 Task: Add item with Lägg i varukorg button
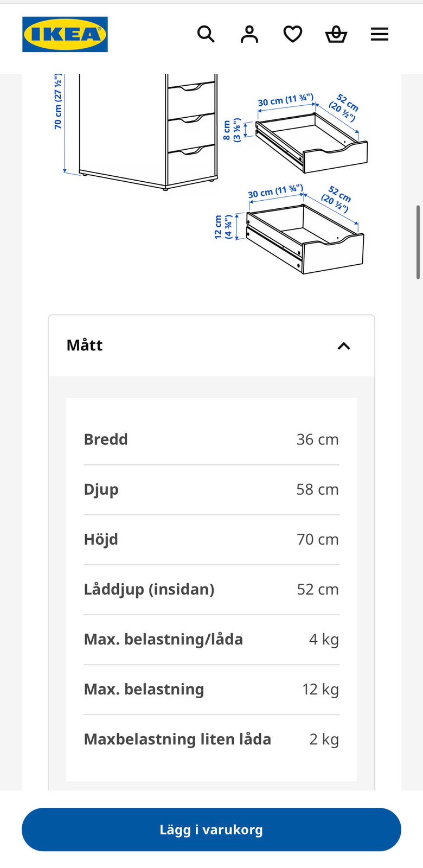pos(211,829)
